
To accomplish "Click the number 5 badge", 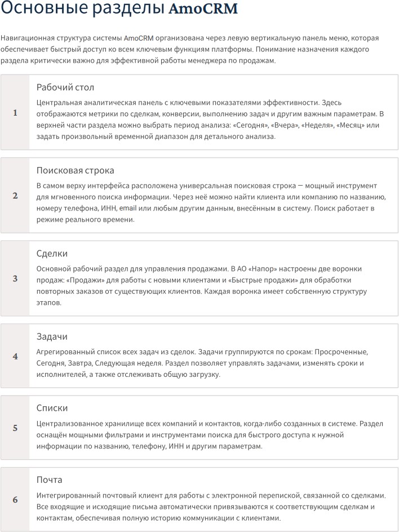I will click(x=15, y=428).
